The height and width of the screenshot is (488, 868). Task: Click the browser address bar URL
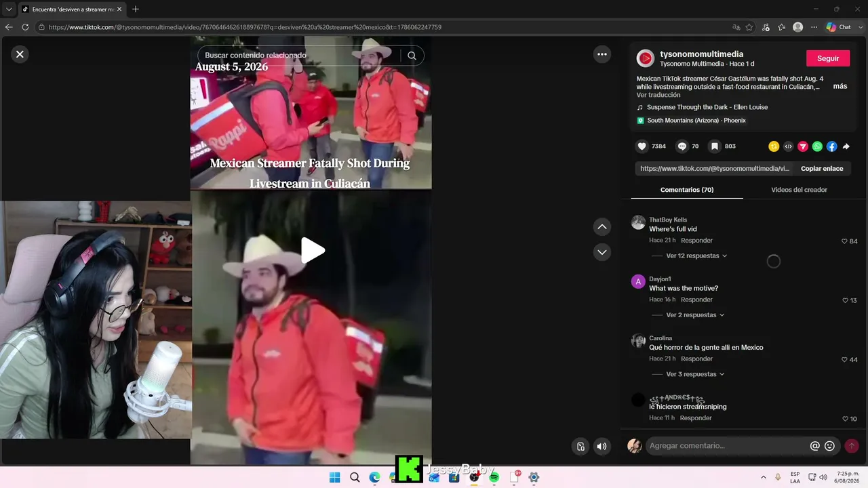click(x=245, y=27)
